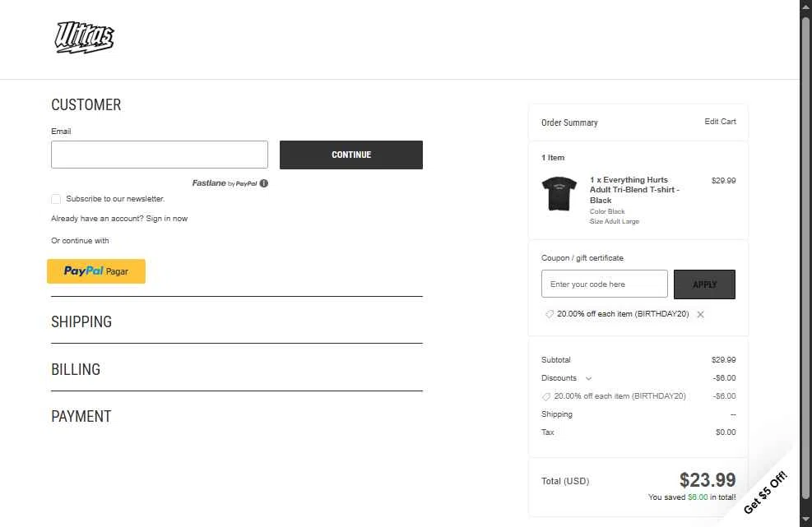Click the black T-shirt product thumbnail
The image size is (812, 527).
(559, 193)
